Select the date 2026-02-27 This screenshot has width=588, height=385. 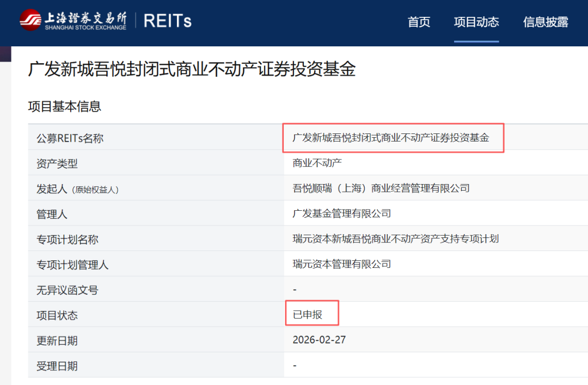pos(319,340)
